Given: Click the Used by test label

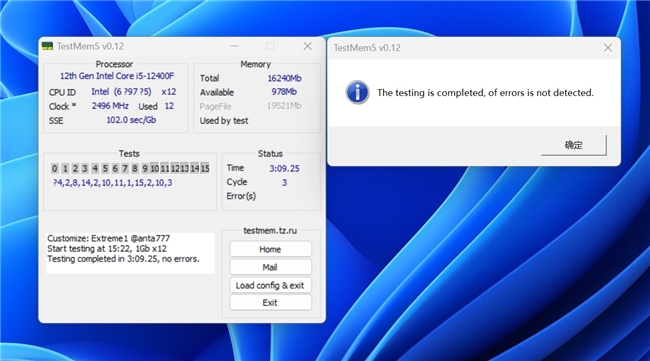Looking at the screenshot, I should coord(224,121).
